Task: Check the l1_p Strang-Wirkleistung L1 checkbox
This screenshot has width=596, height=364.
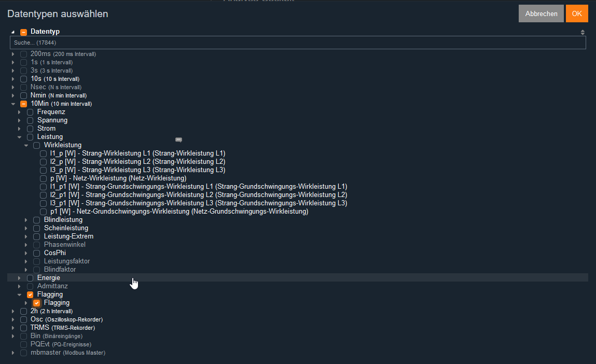Action: click(x=44, y=153)
